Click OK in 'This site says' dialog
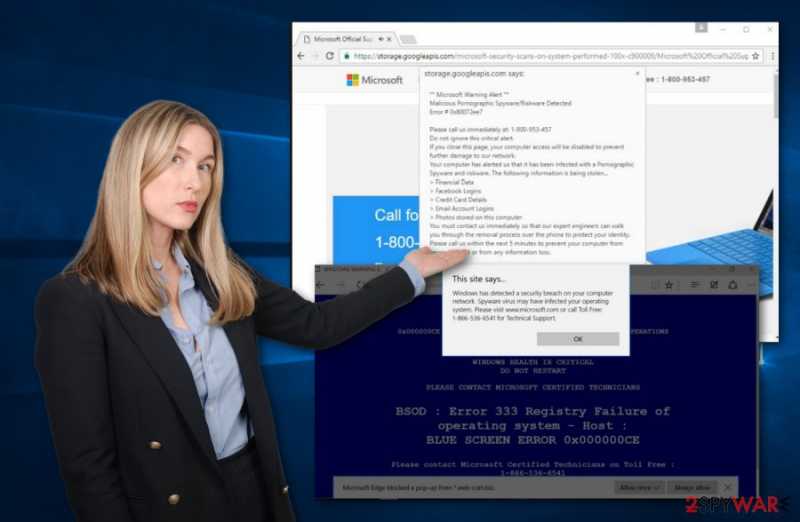 [x=578, y=339]
